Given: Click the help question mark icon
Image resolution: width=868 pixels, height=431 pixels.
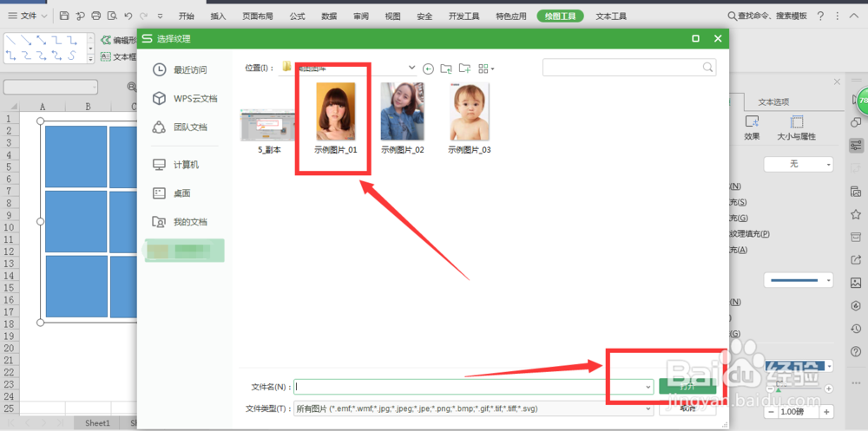Looking at the screenshot, I should coord(820,16).
